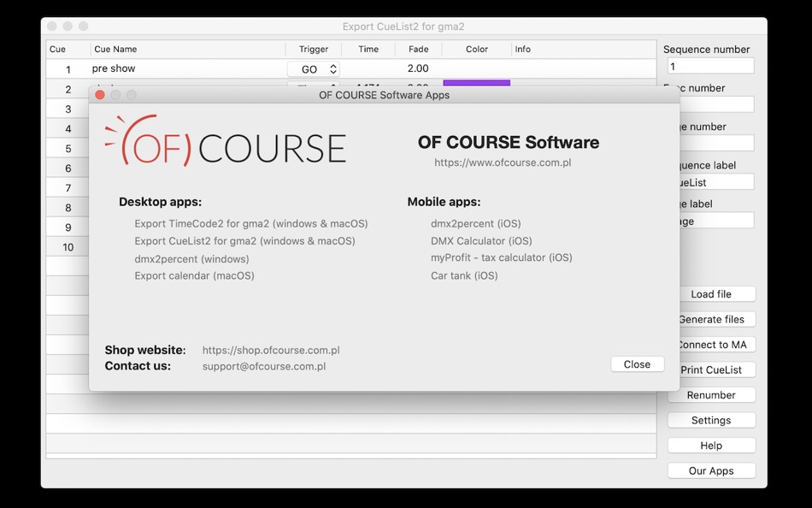Click the OF COURSE logo image
This screenshot has width=812, height=508.
226,140
